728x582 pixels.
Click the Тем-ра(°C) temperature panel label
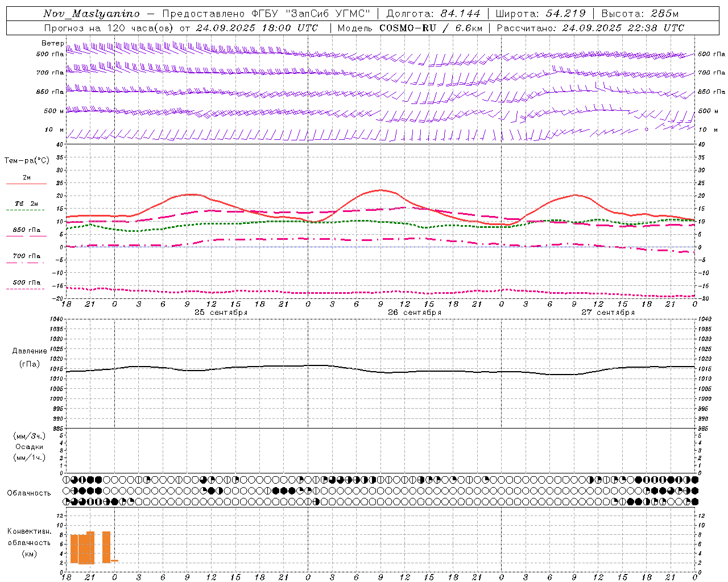(x=27, y=161)
